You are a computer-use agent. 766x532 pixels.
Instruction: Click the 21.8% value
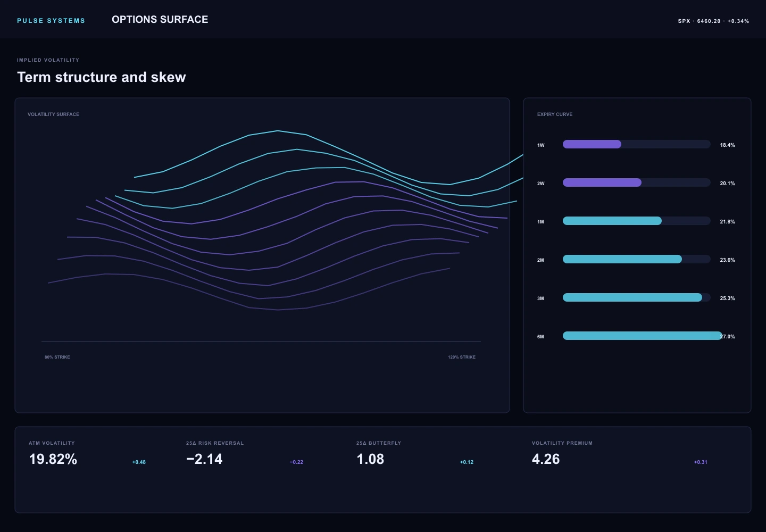point(728,222)
